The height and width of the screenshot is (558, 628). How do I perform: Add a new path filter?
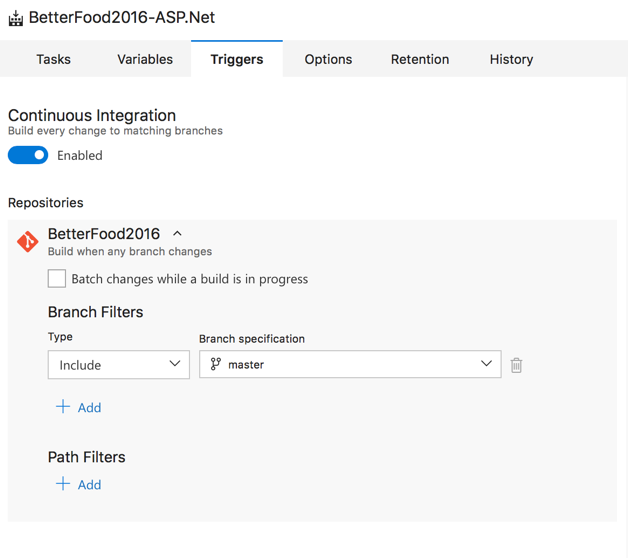78,484
